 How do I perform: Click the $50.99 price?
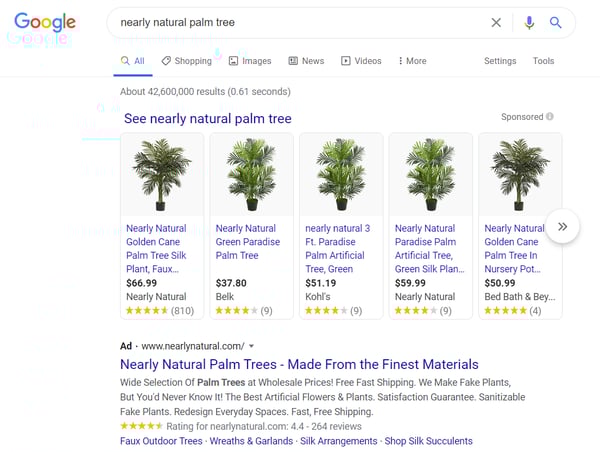500,283
